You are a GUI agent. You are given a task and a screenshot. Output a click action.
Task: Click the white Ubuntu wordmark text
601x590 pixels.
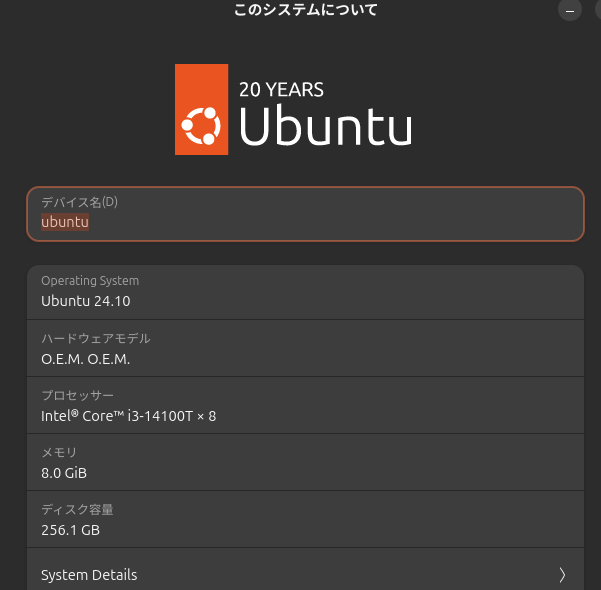325,127
